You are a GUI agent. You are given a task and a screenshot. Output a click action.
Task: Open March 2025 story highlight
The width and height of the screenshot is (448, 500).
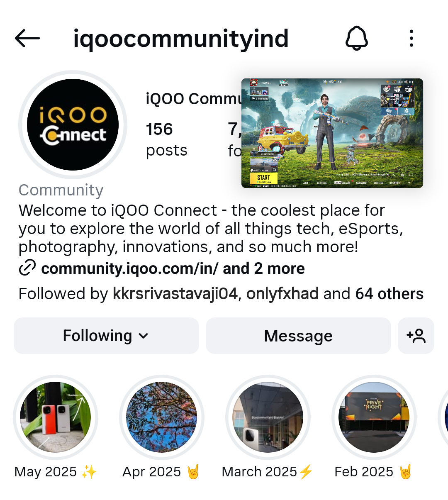tap(268, 417)
